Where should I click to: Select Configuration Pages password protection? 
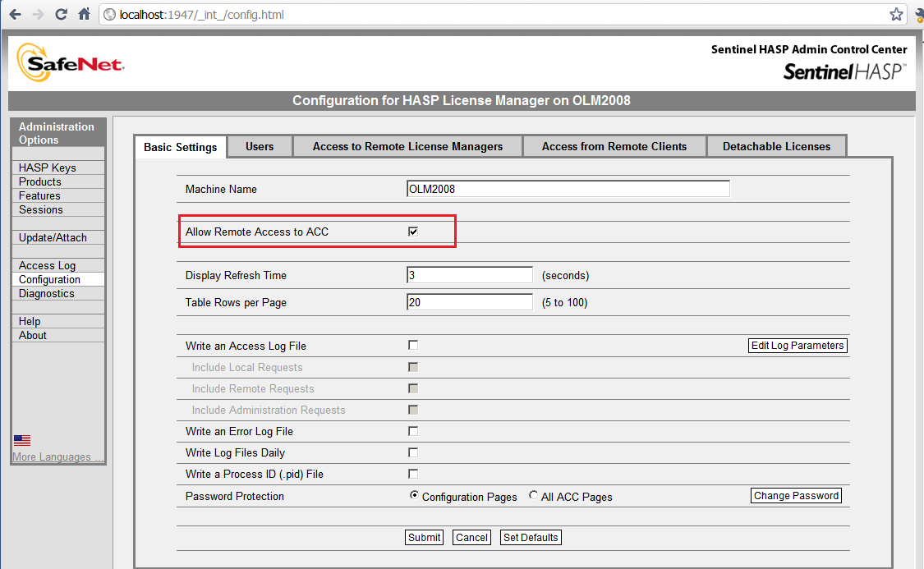pos(414,495)
